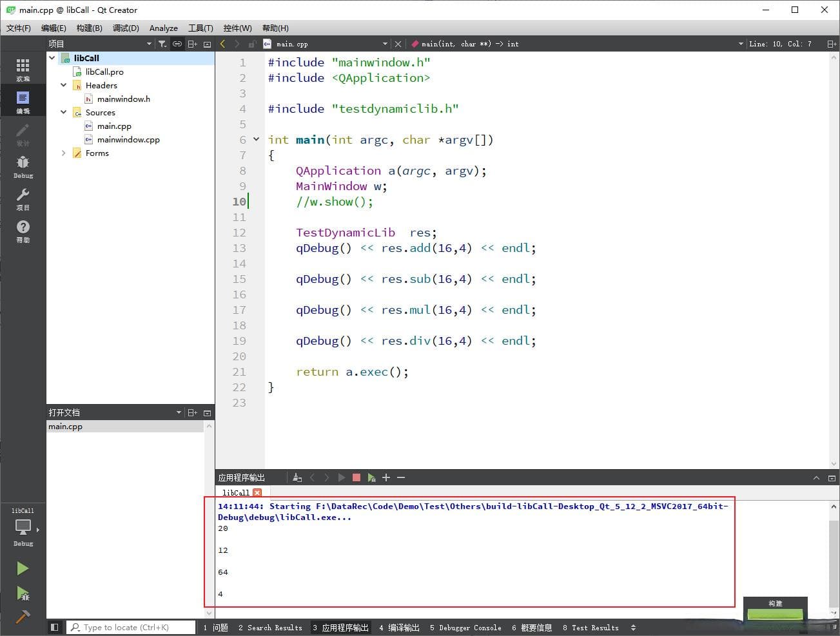
Task: Show the Debugger Console pane
Action: point(465,628)
